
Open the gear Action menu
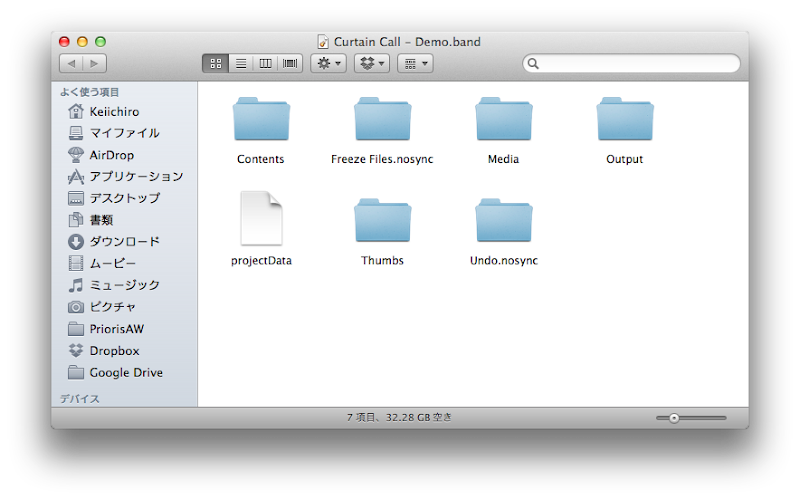tap(329, 63)
